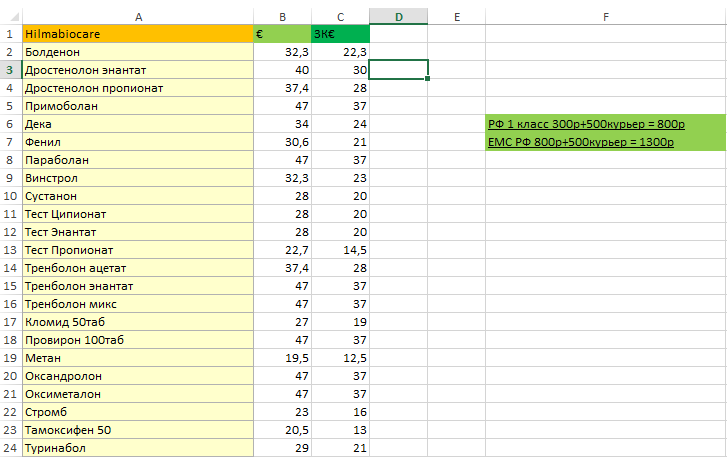Select Кломид 50таб ЗК€ price 19

click(340, 322)
